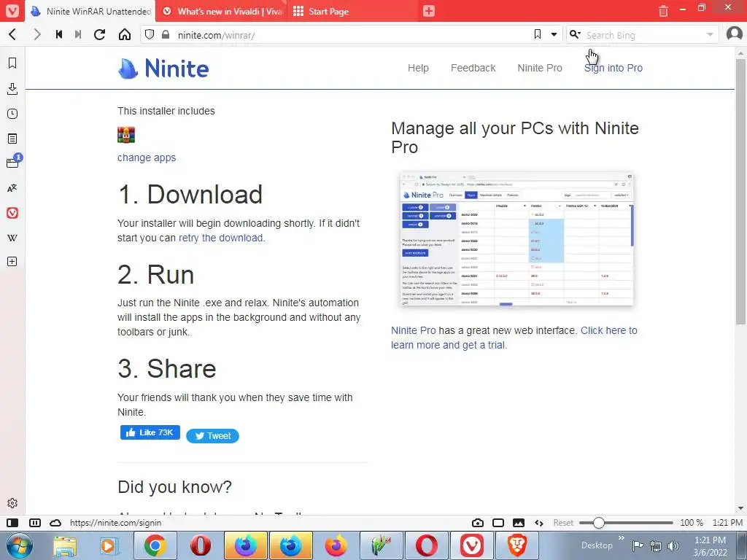Click the Tweet button

212,436
